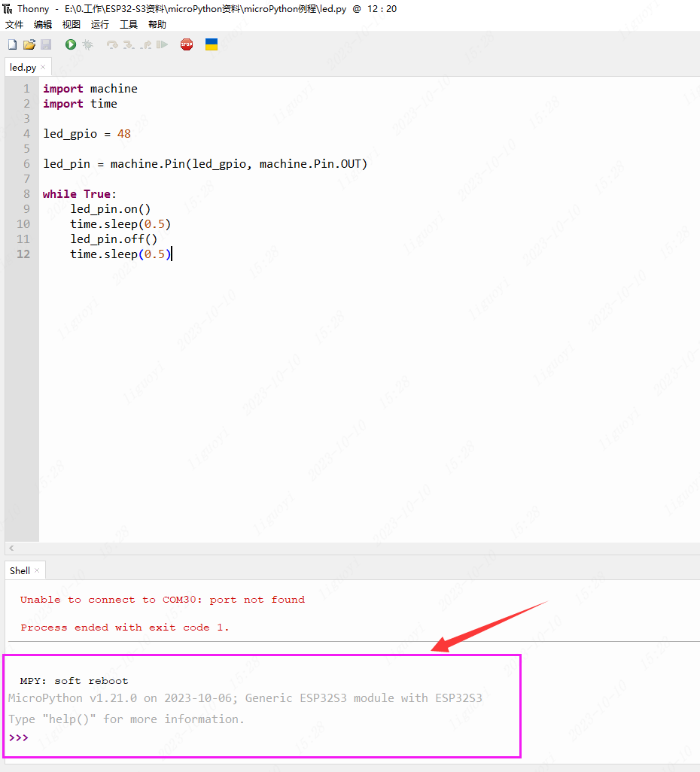Open the 工具 menu

click(x=129, y=25)
